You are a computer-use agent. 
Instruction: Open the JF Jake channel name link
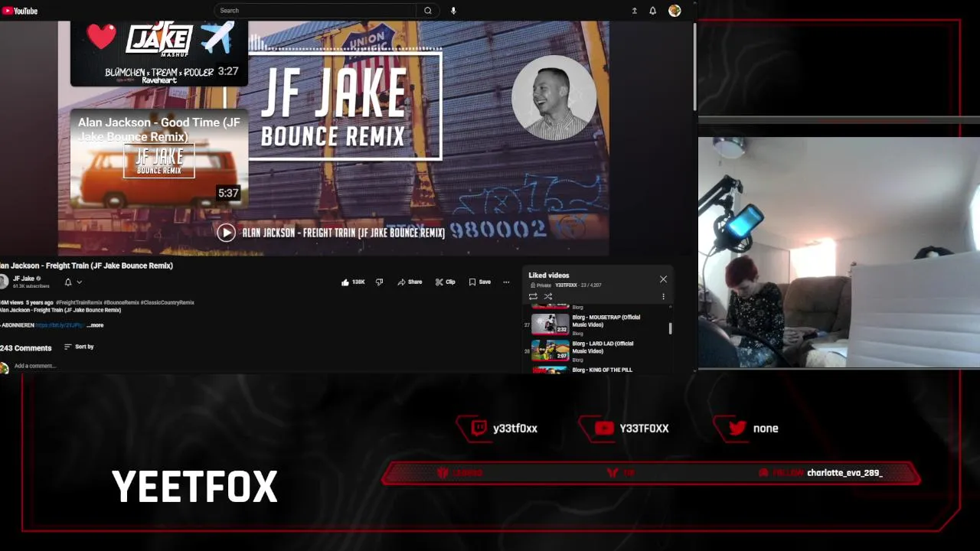click(x=24, y=279)
